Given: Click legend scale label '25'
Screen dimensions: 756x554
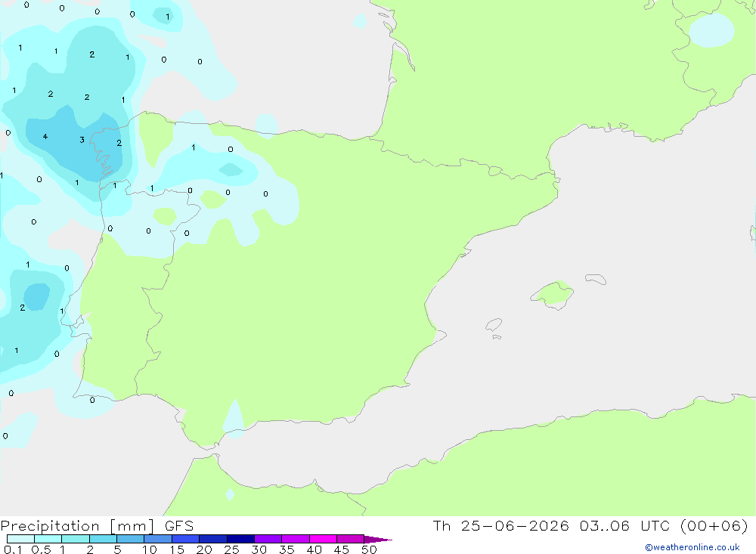Looking at the screenshot, I should (231, 549).
